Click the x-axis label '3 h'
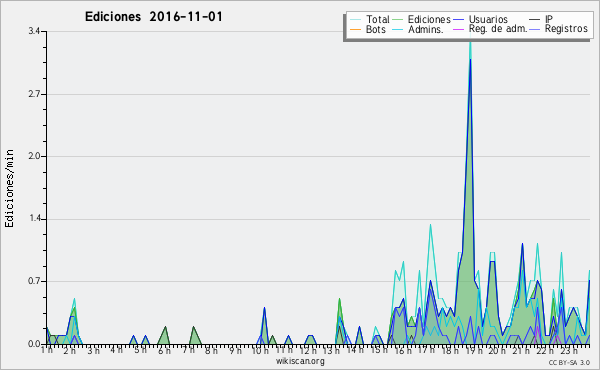Viewport: 600px width, 370px height. pyautogui.click(x=93, y=350)
